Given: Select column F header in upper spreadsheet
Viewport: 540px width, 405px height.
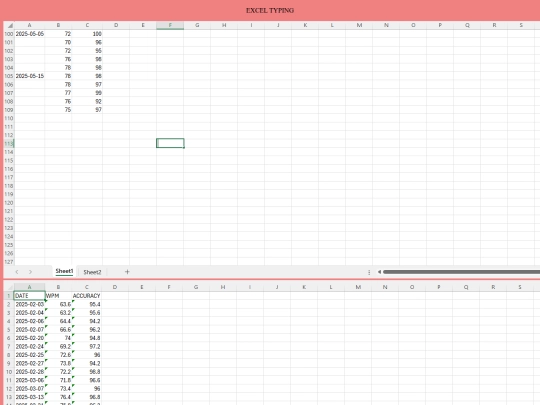Looking at the screenshot, I should [x=170, y=25].
